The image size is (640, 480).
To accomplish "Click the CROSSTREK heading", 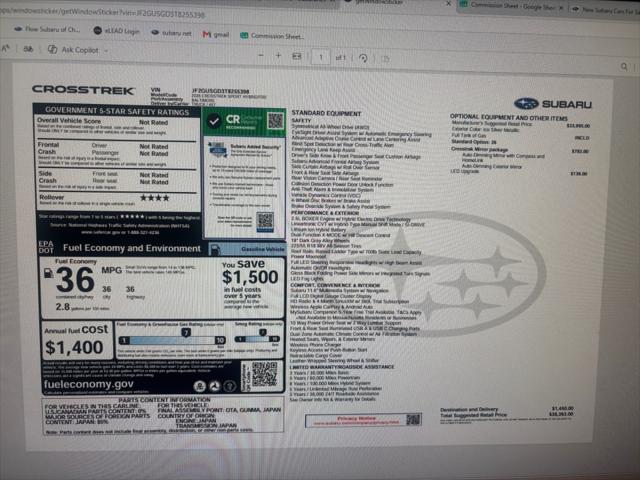I will coord(83,90).
